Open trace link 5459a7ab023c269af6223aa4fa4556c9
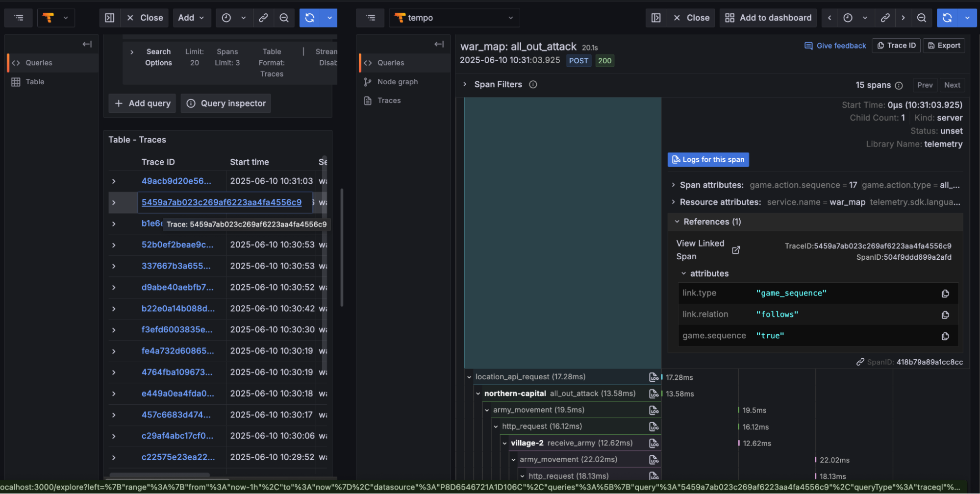Screen dimensions: 980x494 [x=222, y=202]
